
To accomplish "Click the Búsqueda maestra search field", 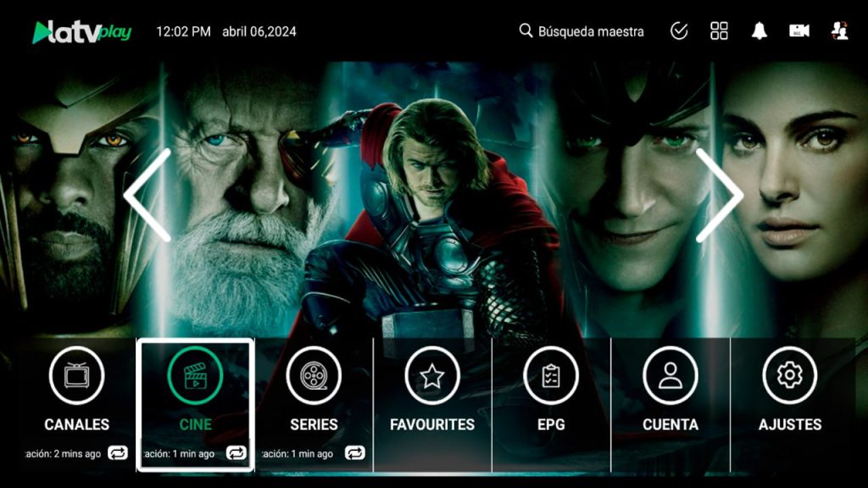I will (581, 31).
